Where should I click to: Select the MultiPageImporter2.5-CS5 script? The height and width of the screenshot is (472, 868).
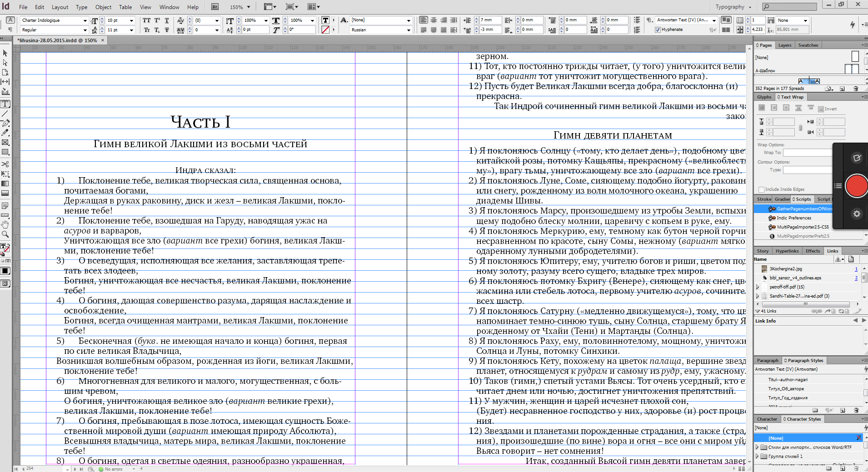(803, 227)
